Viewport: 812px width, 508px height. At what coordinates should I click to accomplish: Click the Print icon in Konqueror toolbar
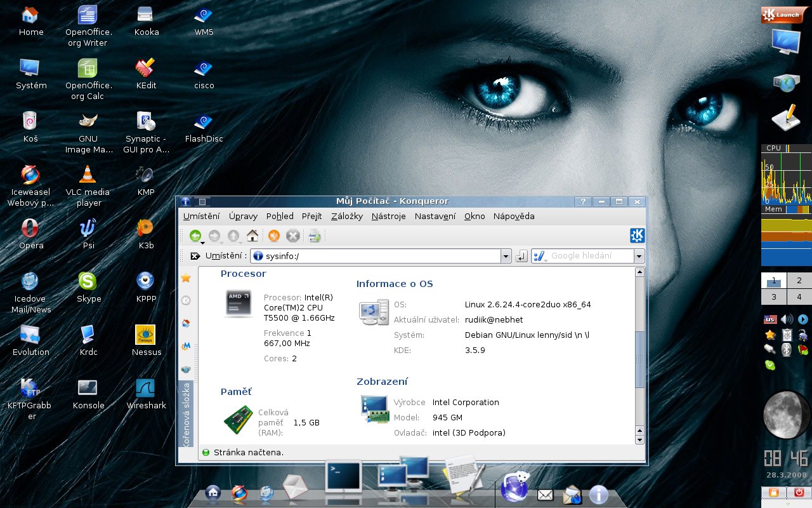(315, 236)
